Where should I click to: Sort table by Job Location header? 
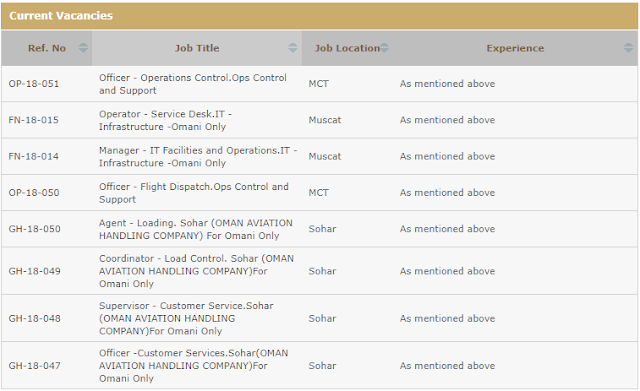point(347,48)
